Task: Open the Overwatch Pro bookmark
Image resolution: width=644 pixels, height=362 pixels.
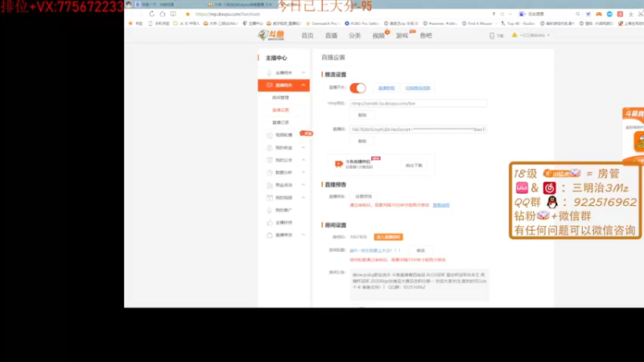Action: tap(323, 23)
